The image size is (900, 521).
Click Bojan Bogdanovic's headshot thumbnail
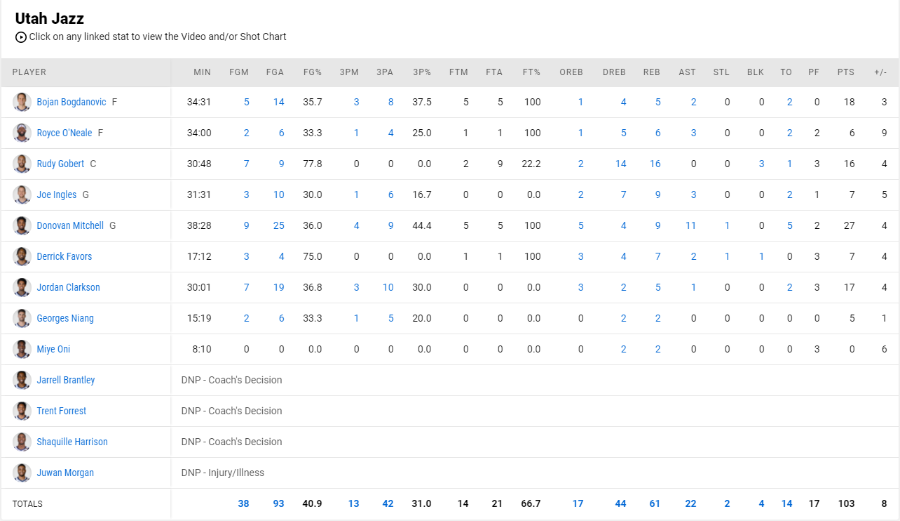(22, 102)
